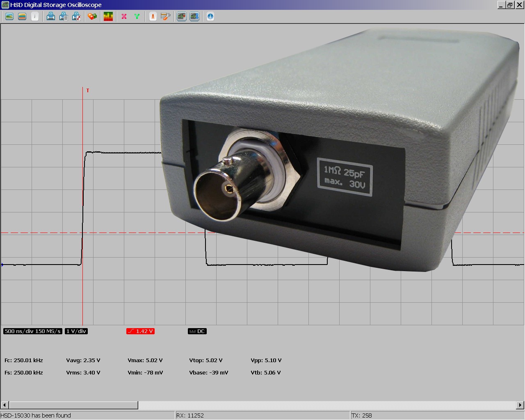525x420 pixels.
Task: Click the printer with page preview icon
Action: [64, 16]
